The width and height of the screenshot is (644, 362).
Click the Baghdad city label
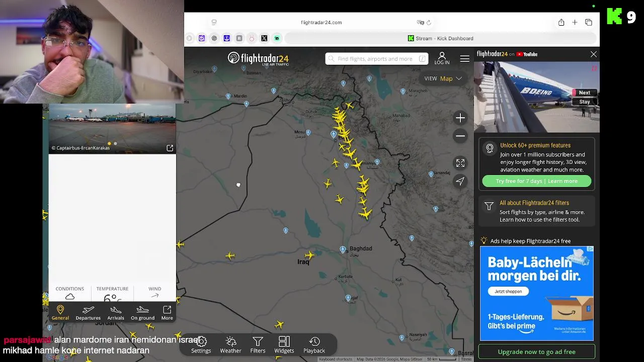coord(361,248)
